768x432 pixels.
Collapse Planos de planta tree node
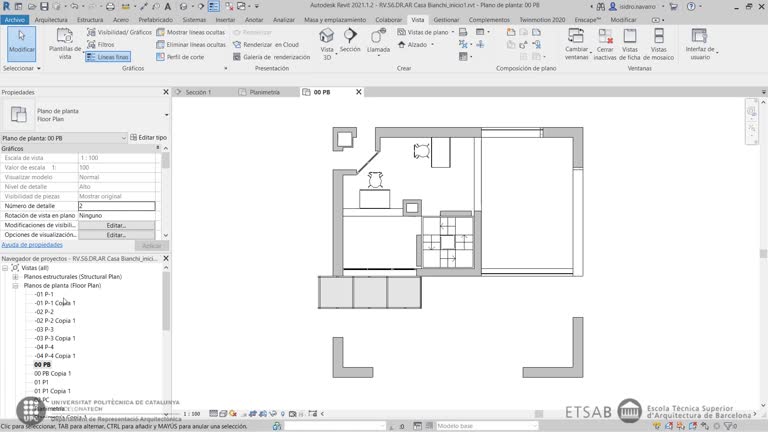16,285
